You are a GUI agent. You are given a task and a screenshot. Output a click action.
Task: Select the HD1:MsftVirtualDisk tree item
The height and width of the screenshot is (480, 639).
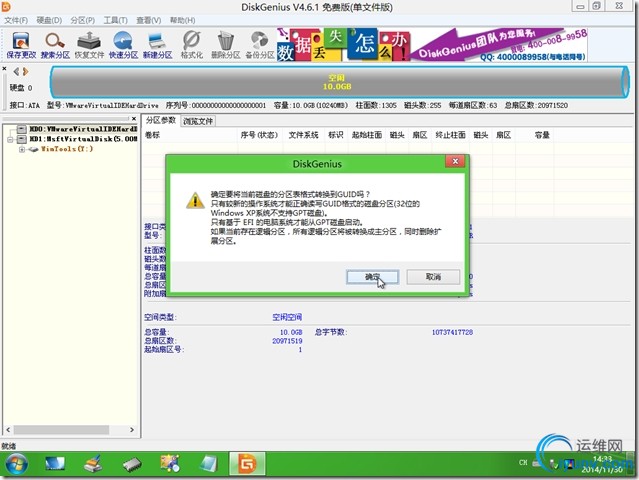point(83,139)
